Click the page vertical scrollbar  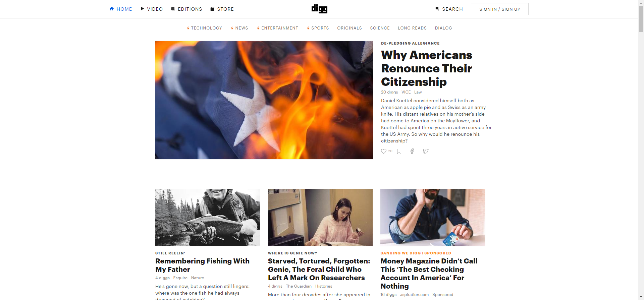[x=641, y=150]
